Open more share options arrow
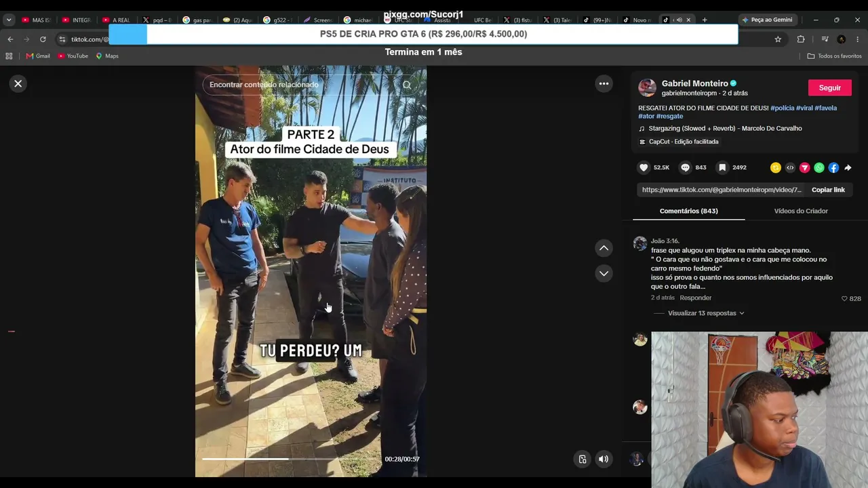This screenshot has height=488, width=868. pyautogui.click(x=848, y=167)
